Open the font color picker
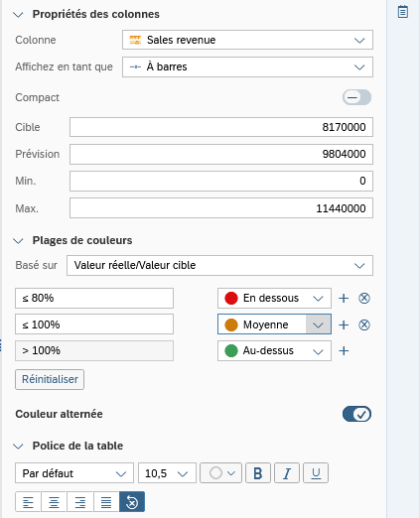420x518 pixels. click(220, 473)
